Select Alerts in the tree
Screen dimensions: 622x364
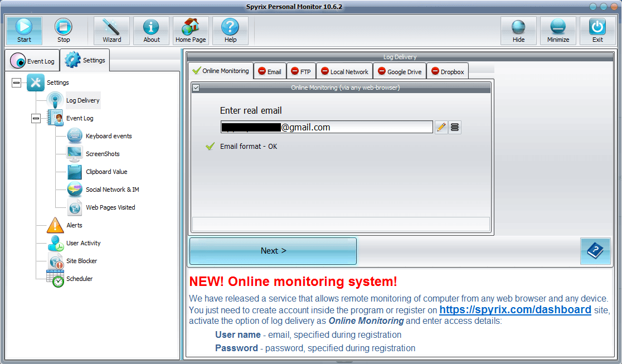74,225
